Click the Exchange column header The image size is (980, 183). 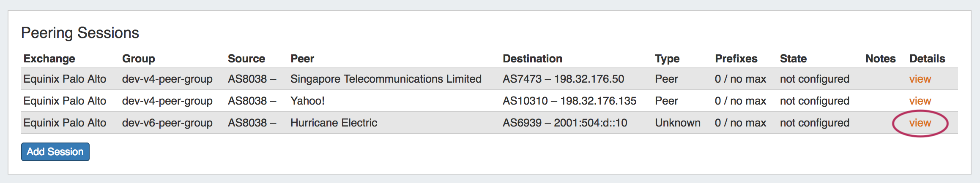[49, 59]
